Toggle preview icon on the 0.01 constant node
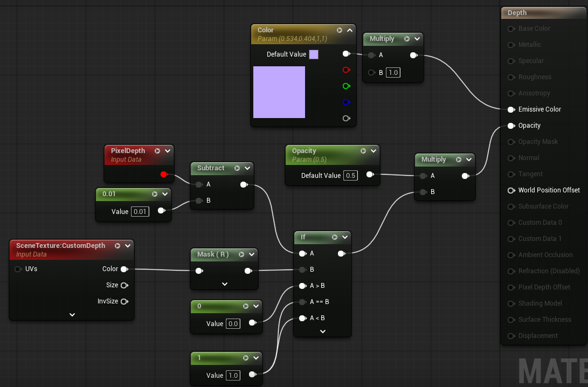The width and height of the screenshot is (588, 387). [155, 194]
